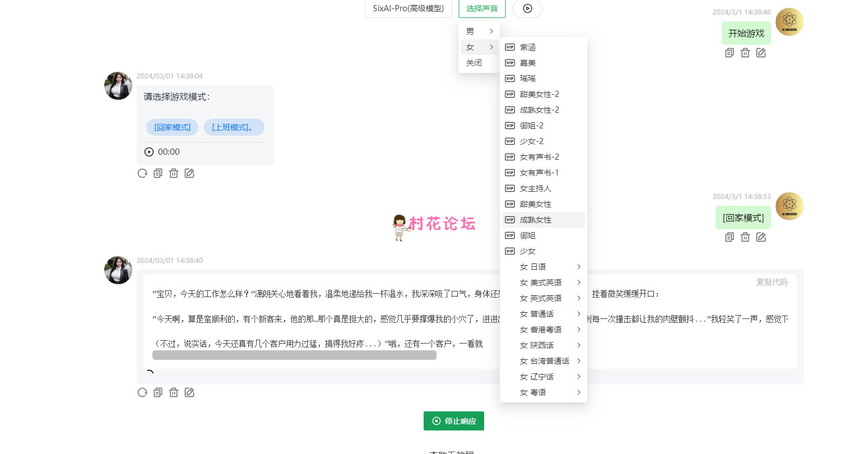The image size is (868, 454).
Task: Pick the 甜美女性-2 voice
Action: tap(544, 94)
